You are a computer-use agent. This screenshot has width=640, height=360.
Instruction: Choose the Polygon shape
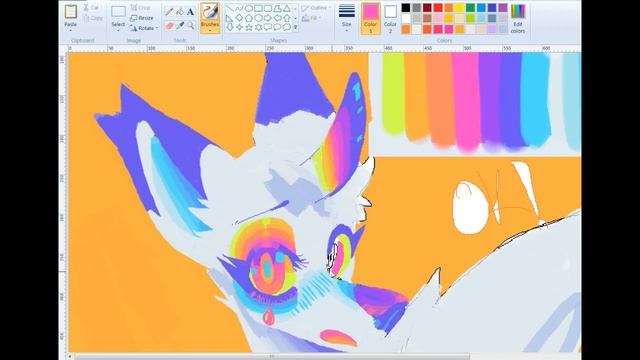(x=278, y=8)
